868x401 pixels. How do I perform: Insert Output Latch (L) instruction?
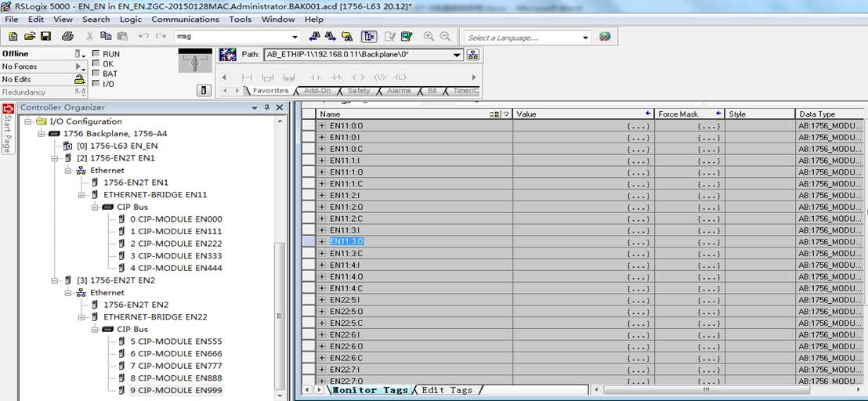click(x=400, y=78)
